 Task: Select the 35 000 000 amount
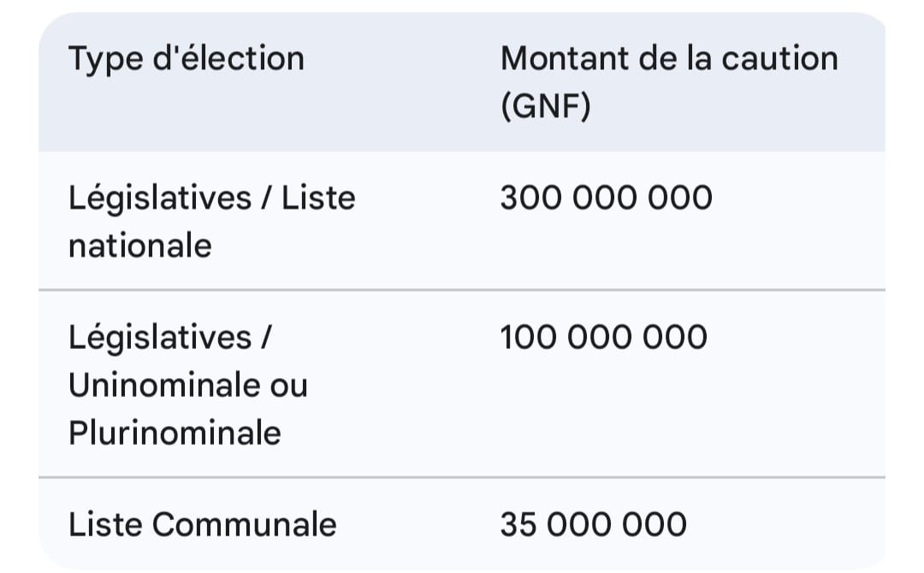pyautogui.click(x=594, y=524)
